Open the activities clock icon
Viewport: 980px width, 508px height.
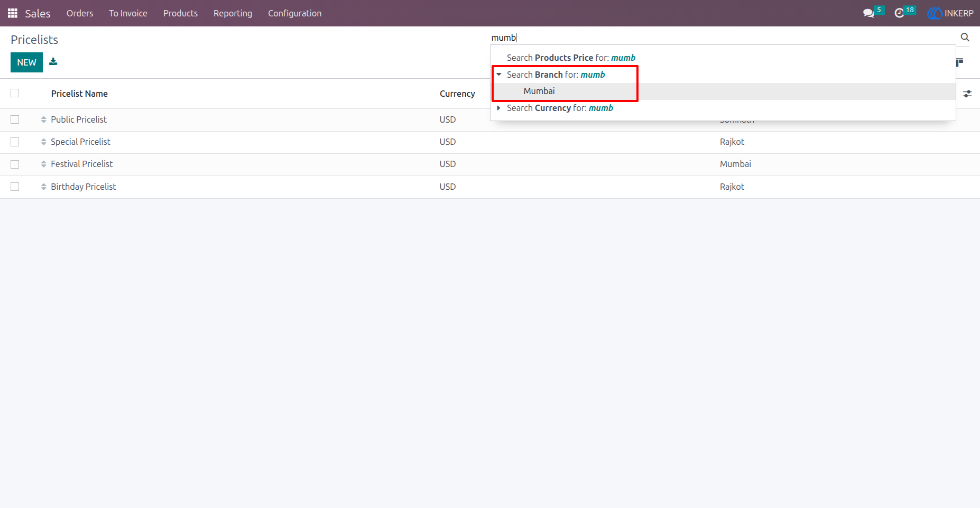(x=899, y=13)
